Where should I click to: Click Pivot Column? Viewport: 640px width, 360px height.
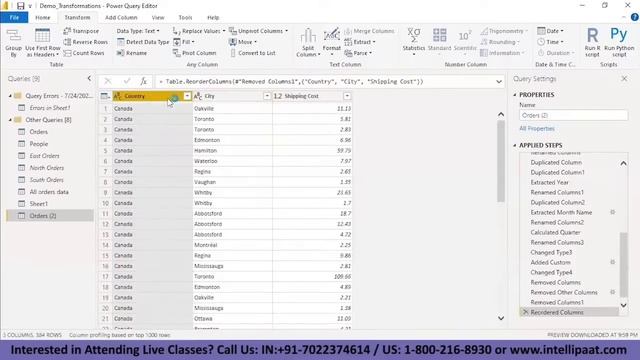194,53
